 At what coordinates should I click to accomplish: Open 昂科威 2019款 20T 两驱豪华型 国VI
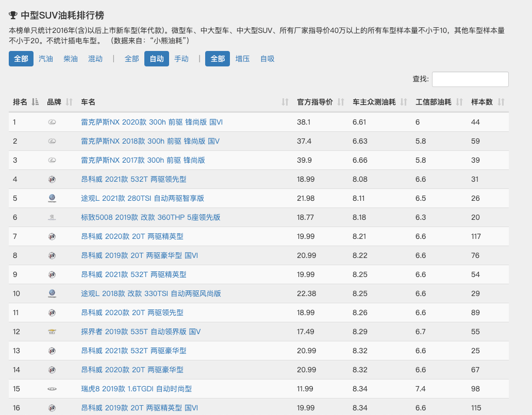[140, 255]
